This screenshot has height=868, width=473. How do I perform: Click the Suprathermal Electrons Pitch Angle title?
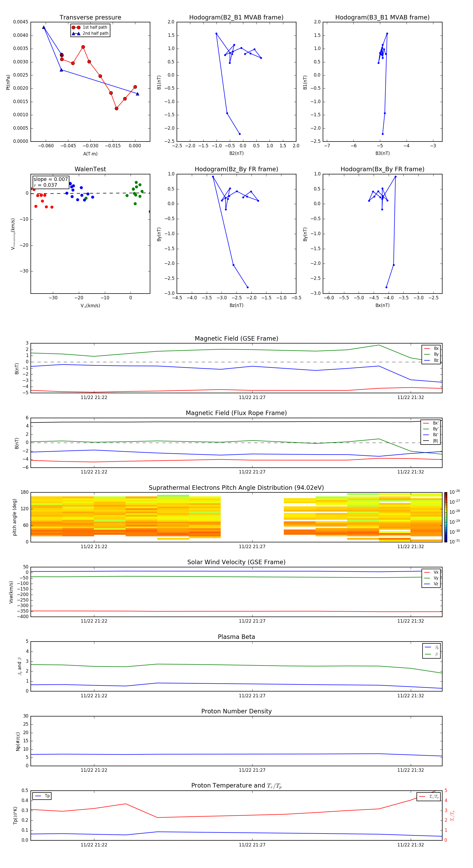(236, 488)
